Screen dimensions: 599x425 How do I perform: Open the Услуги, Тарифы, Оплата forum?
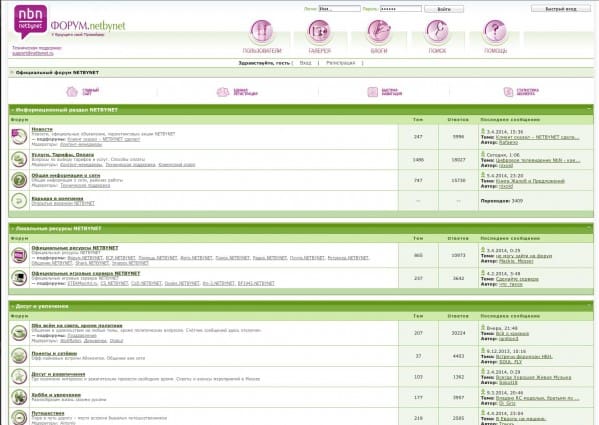point(63,155)
